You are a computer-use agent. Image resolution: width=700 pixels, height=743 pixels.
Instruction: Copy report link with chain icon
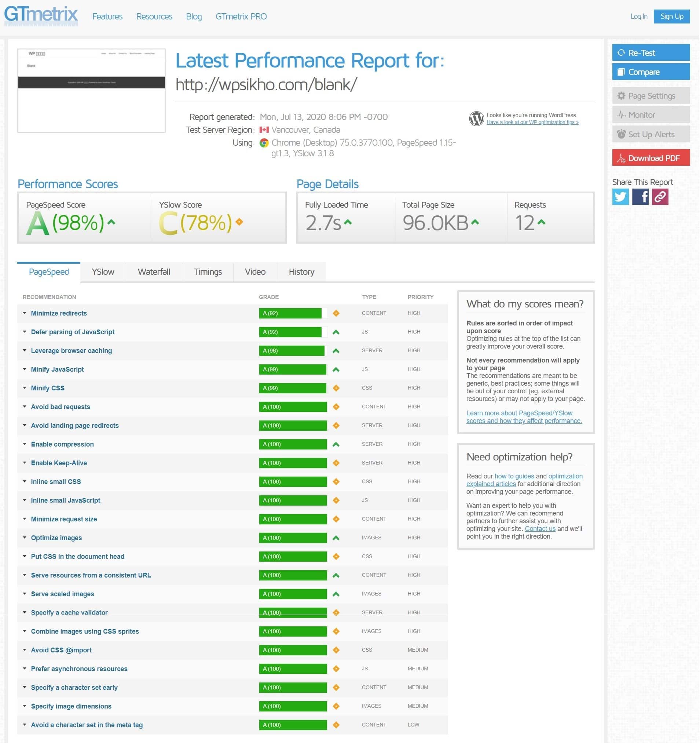click(x=660, y=197)
